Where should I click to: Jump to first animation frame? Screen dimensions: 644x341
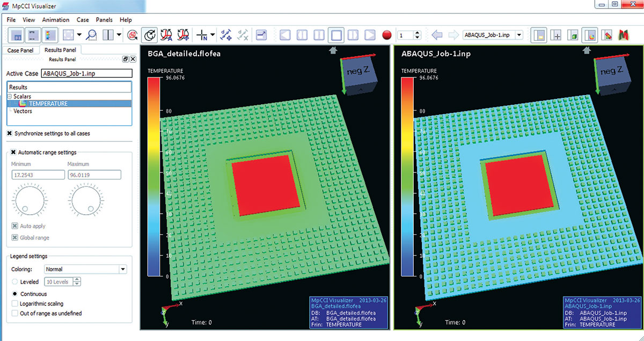(x=286, y=35)
